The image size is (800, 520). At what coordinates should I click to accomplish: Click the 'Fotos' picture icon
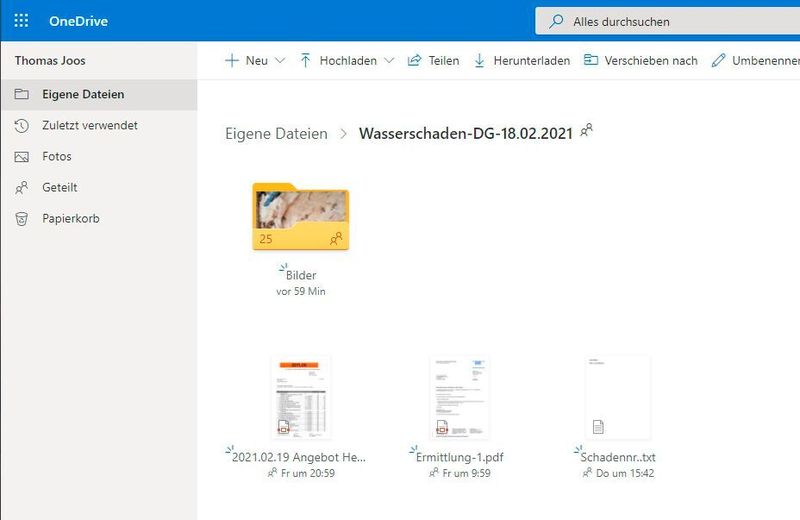[21, 157]
